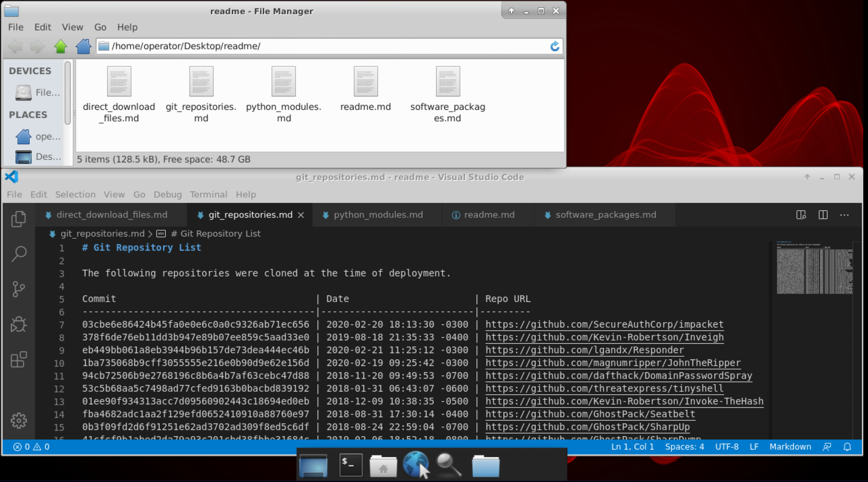The width and height of the screenshot is (868, 482).
Task: Open the editor More Actions ellipsis
Action: (x=844, y=215)
